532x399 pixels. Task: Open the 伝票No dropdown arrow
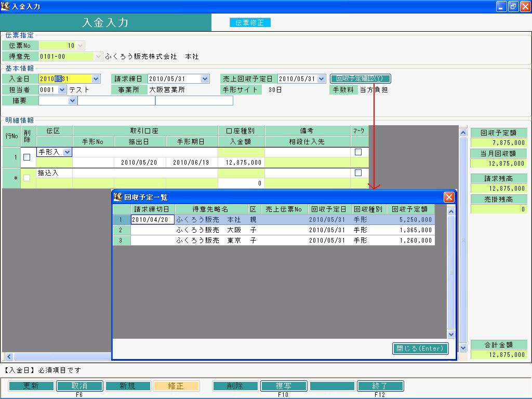click(81, 46)
